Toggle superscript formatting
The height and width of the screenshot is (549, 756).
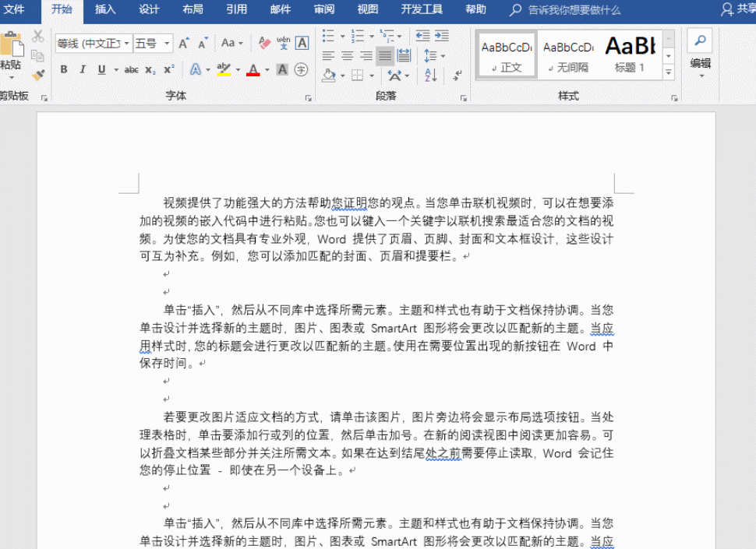coord(169,70)
